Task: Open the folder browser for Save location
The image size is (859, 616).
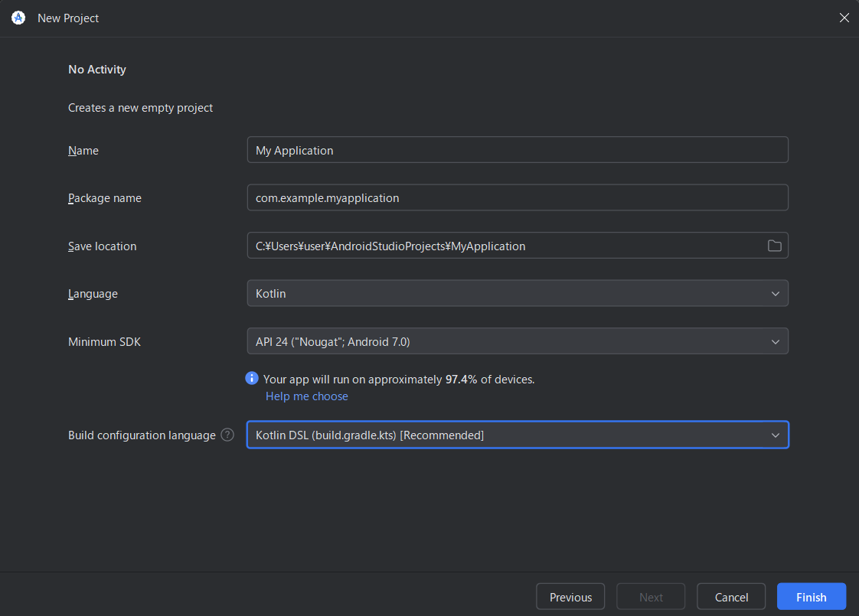Action: (x=774, y=246)
